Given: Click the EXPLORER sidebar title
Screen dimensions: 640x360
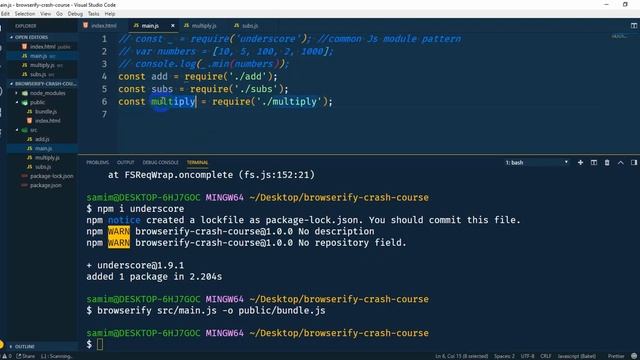Looking at the screenshot, I should pos(26,26).
